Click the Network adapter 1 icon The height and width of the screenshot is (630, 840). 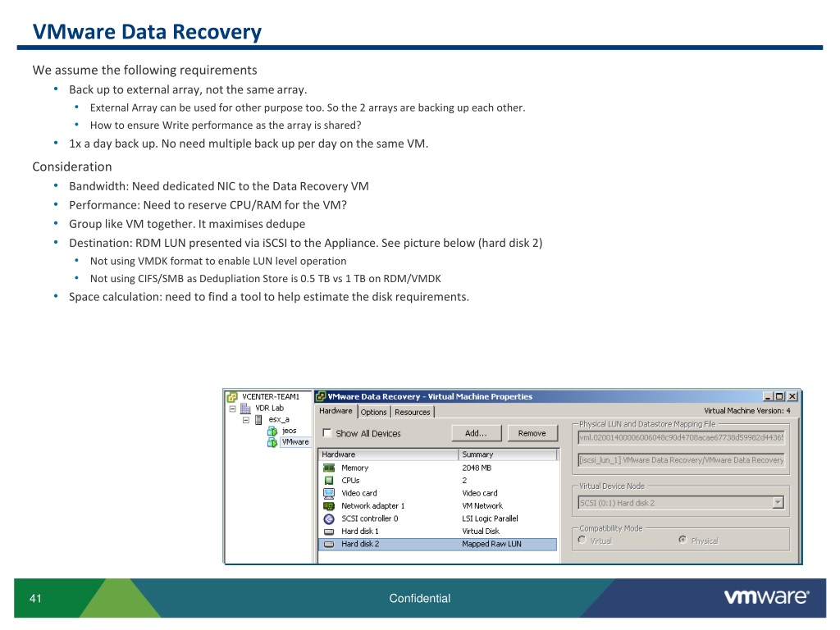tap(329, 505)
